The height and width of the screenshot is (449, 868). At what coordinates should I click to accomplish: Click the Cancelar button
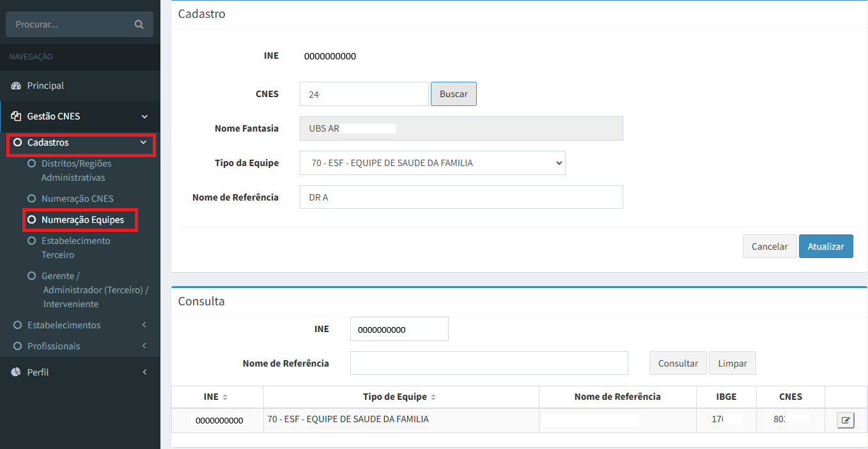point(769,247)
